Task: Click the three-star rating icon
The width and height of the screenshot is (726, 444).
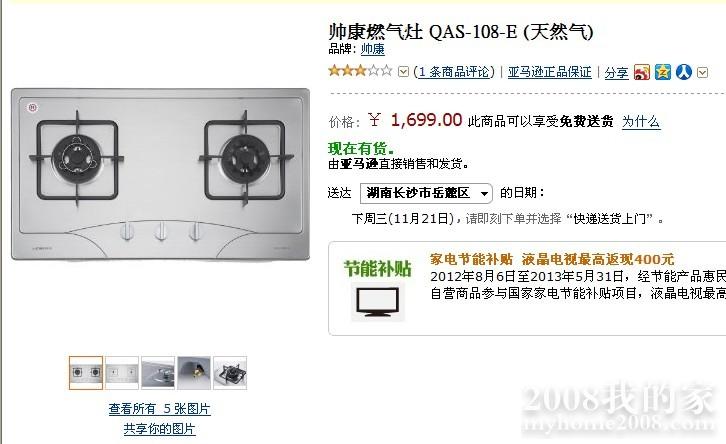Action: pos(360,71)
